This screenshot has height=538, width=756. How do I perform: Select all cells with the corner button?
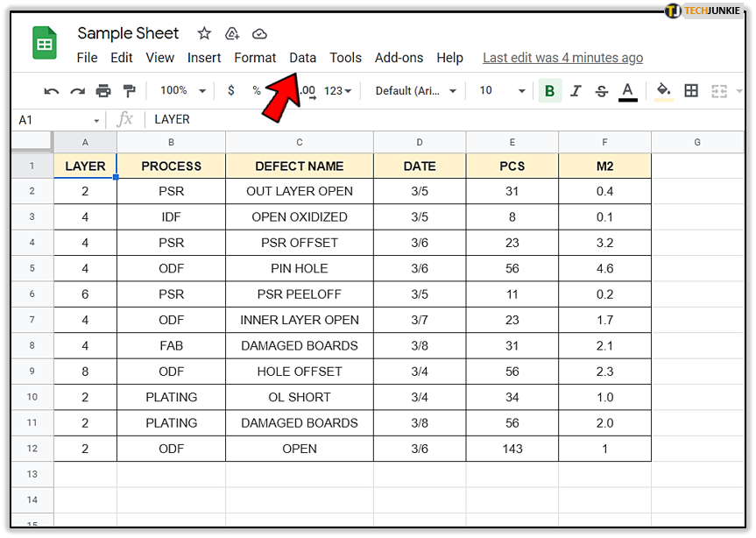coord(32,142)
